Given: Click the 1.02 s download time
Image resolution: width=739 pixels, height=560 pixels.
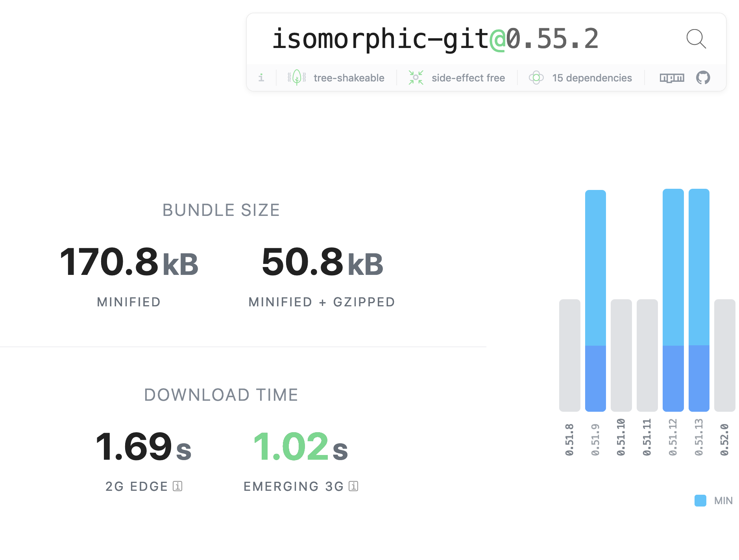Looking at the screenshot, I should (301, 446).
